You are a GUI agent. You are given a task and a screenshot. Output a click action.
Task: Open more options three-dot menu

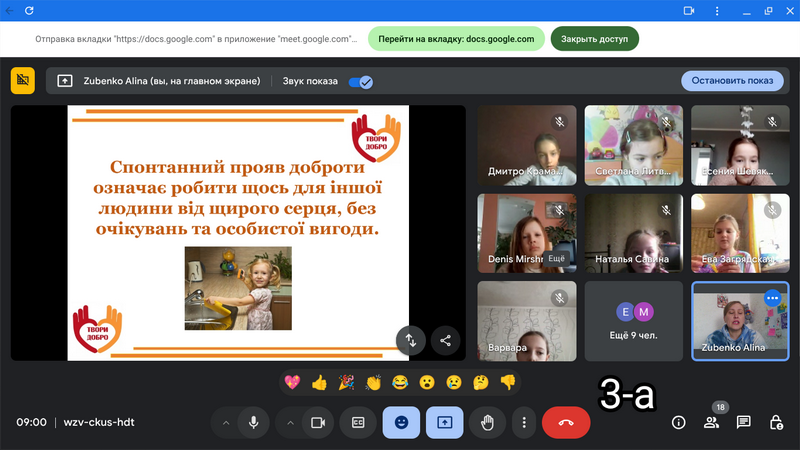click(524, 422)
